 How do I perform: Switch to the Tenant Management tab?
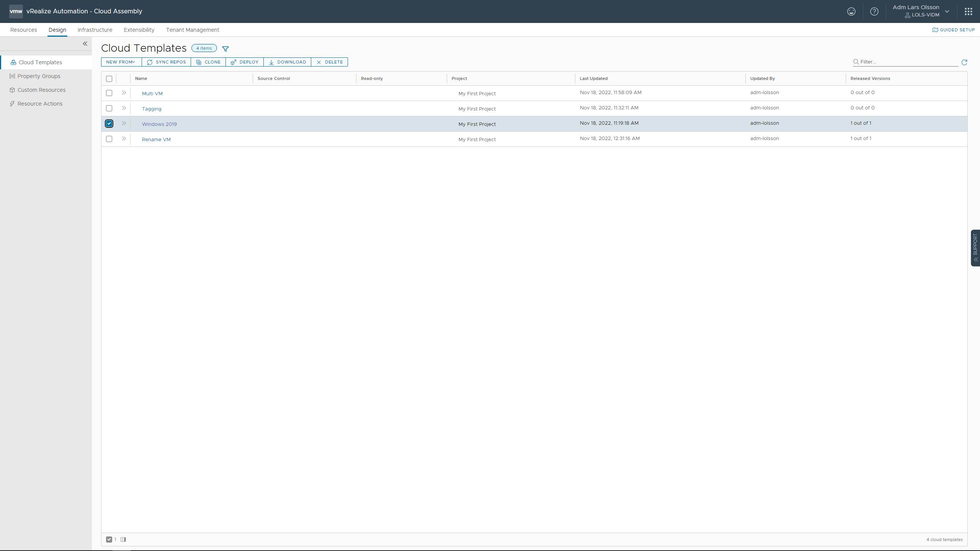click(x=193, y=30)
